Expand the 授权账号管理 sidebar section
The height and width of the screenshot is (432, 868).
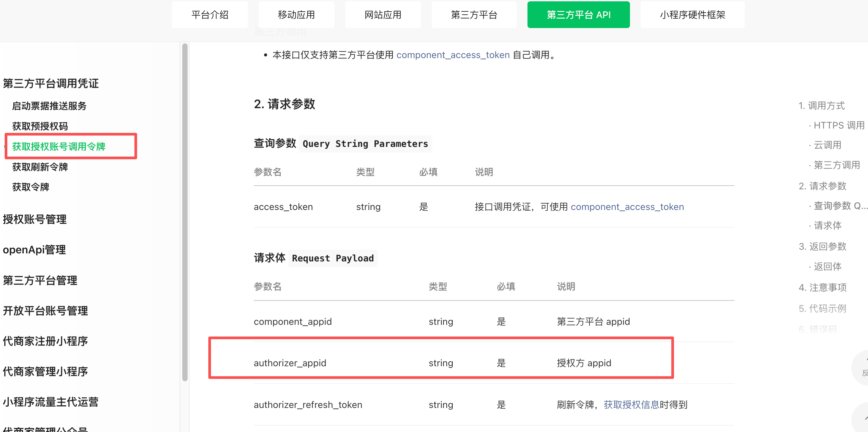pyautogui.click(x=35, y=219)
